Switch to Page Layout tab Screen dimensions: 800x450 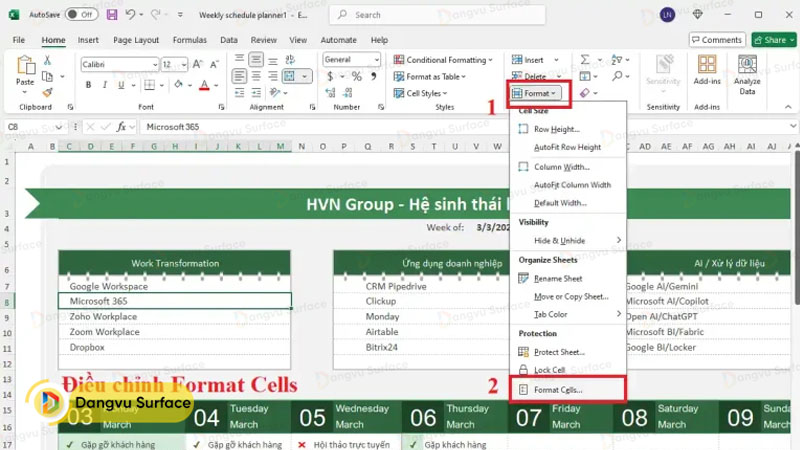[x=136, y=40]
